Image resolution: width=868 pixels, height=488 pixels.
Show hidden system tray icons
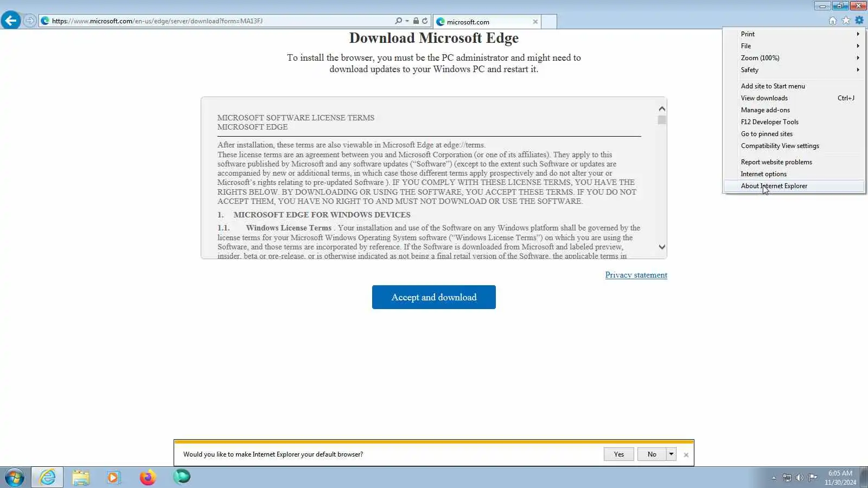coord(774,478)
